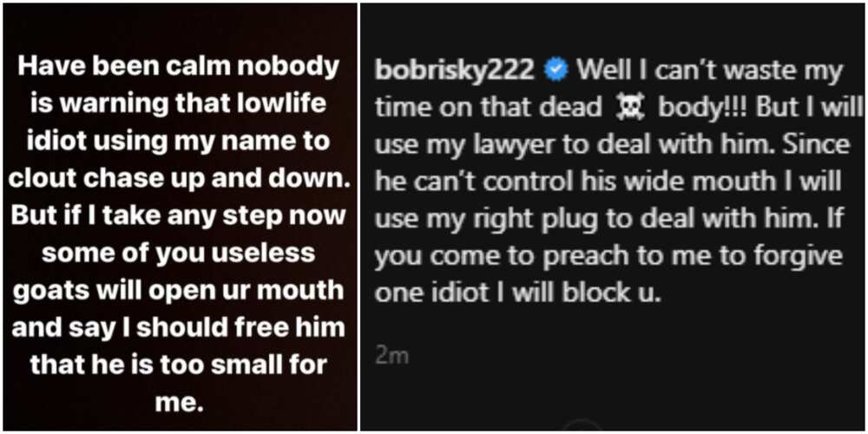Select "one idiot I will block u." line
Image resolution: width=868 pixels, height=434 pixels.
[519, 293]
